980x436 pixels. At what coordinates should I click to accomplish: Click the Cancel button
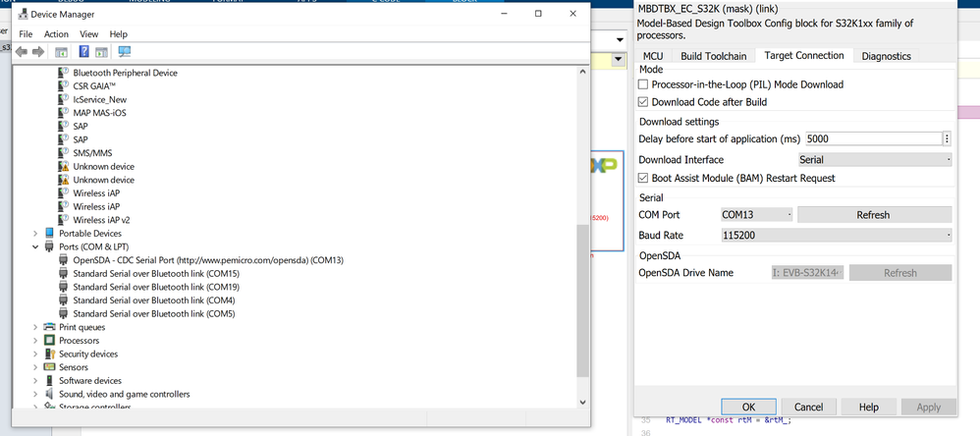(x=809, y=407)
